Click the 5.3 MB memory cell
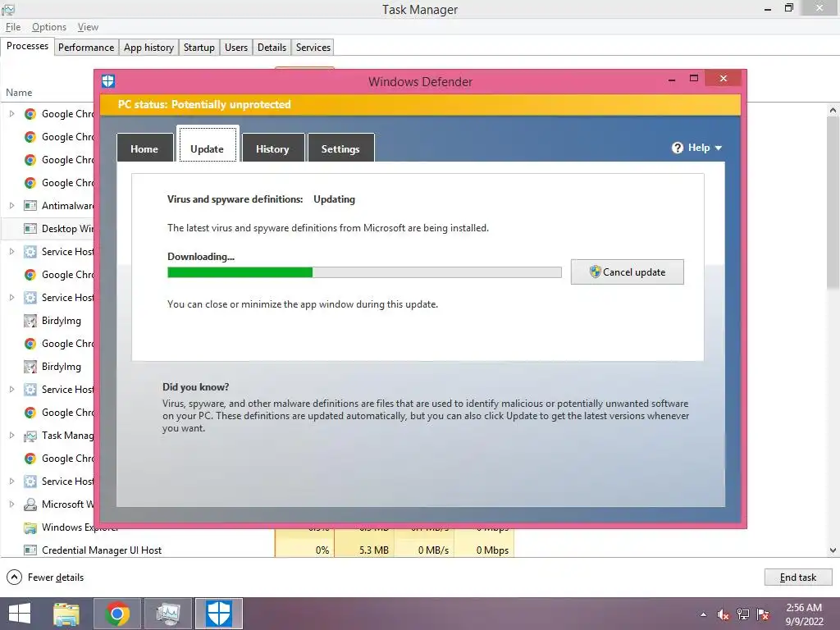The height and width of the screenshot is (630, 840). click(364, 550)
